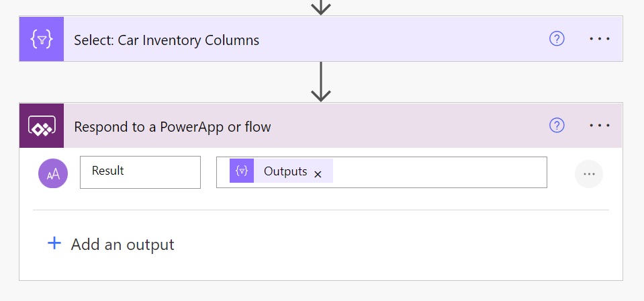Click the PowerApps icon on the Respond action
644x301 pixels.
[x=42, y=126]
